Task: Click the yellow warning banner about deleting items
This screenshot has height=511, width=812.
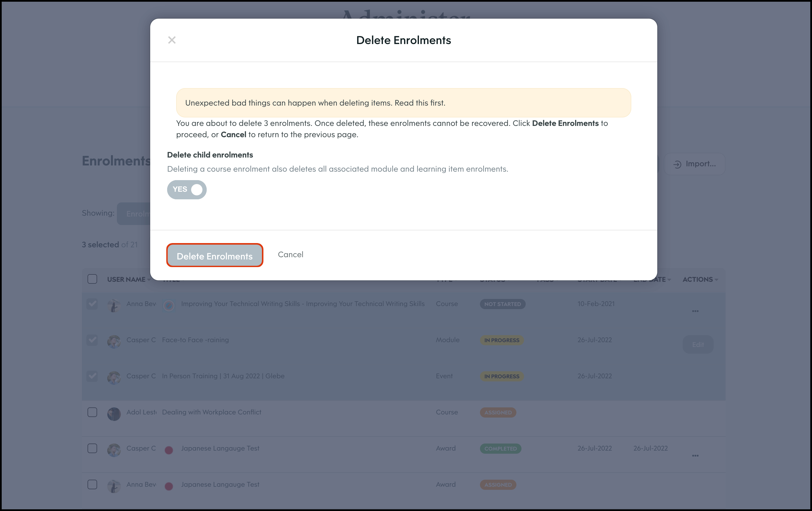Action: pyautogui.click(x=403, y=103)
